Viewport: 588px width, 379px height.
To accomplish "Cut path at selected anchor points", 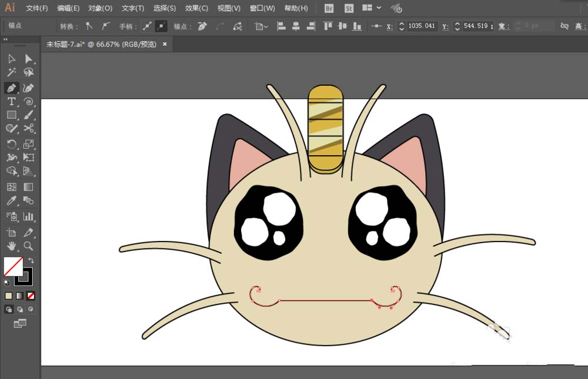I will tap(238, 26).
